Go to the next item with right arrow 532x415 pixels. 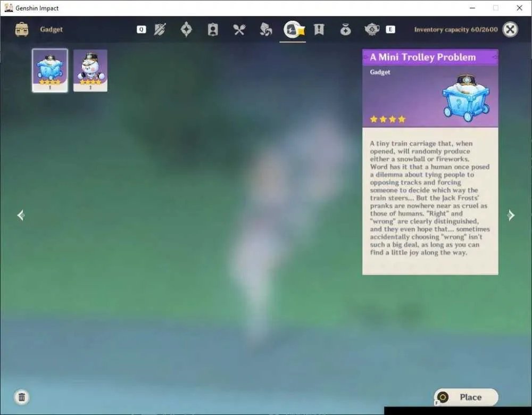511,215
